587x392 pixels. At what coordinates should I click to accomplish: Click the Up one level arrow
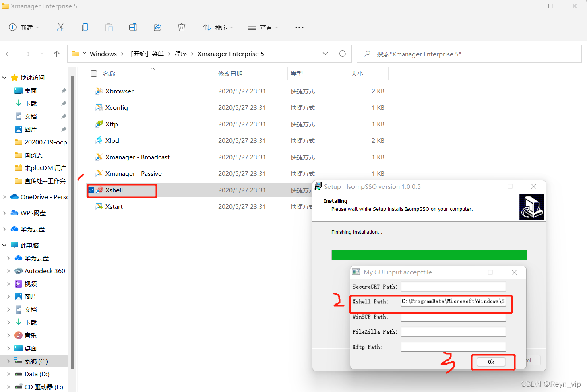(57, 54)
